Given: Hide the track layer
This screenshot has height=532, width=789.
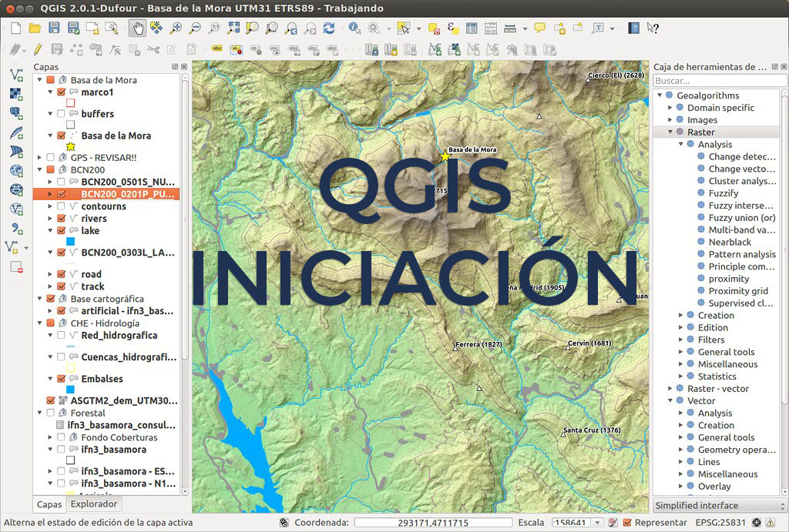Looking at the screenshot, I should pos(62,286).
